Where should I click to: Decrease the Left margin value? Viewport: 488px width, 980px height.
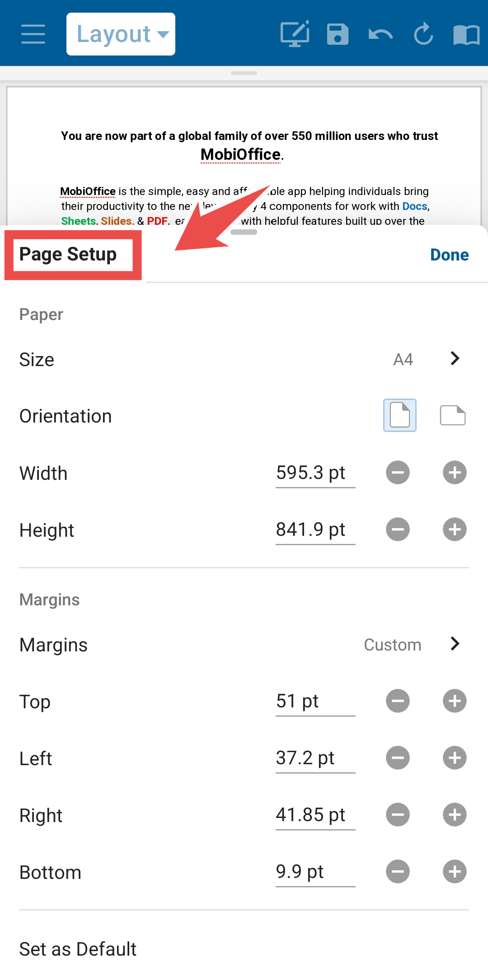coord(398,758)
